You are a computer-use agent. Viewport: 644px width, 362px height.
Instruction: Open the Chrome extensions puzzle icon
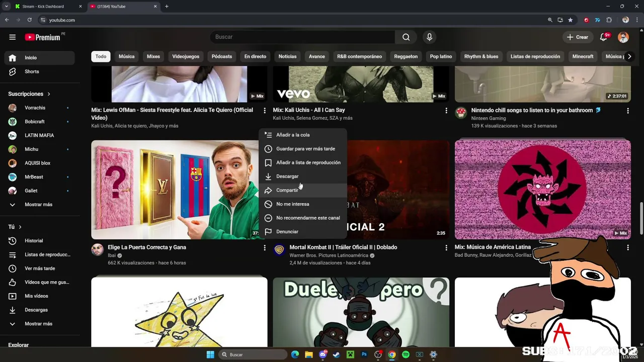(x=609, y=20)
